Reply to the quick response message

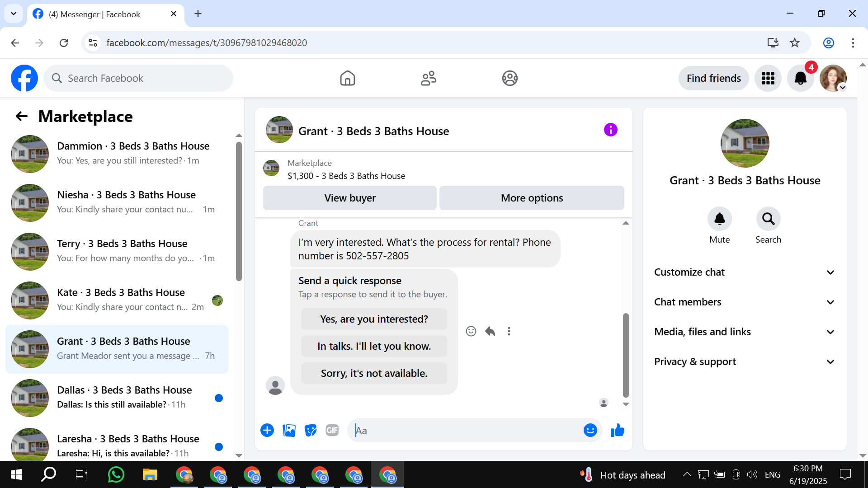click(490, 331)
